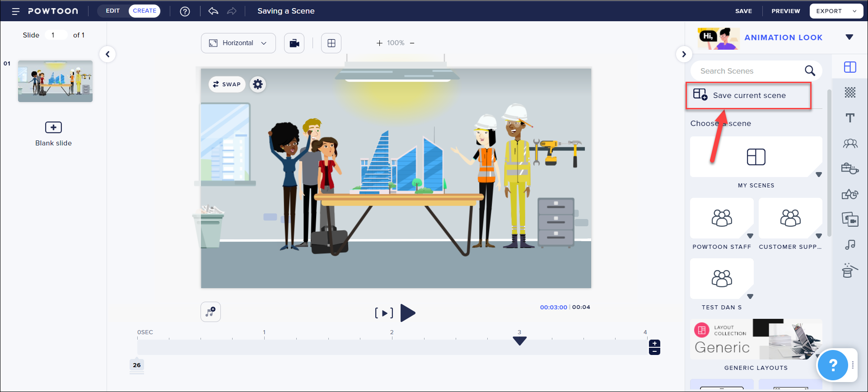Click the search magnifier icon
868x392 pixels.
tap(810, 71)
